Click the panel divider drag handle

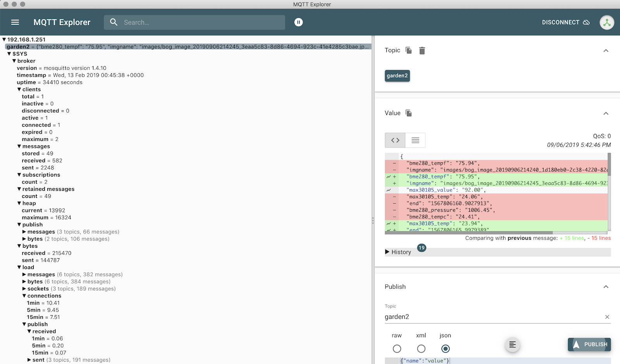tap(373, 221)
